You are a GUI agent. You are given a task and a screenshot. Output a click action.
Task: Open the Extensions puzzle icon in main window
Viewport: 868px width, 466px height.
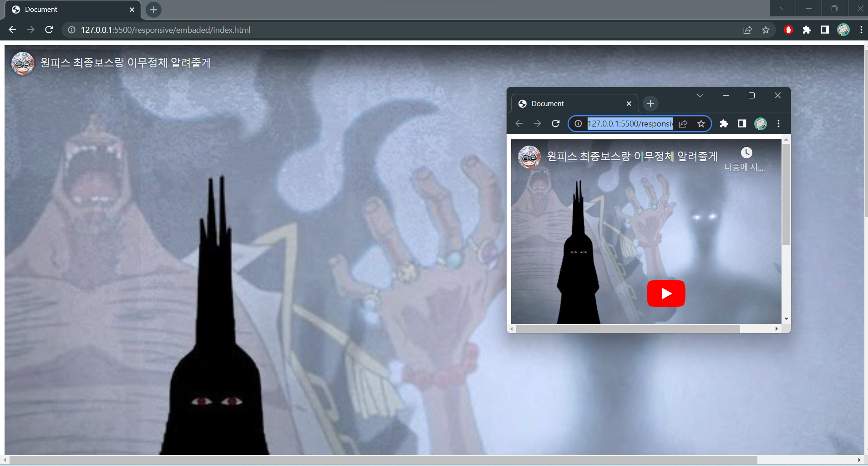(x=807, y=30)
